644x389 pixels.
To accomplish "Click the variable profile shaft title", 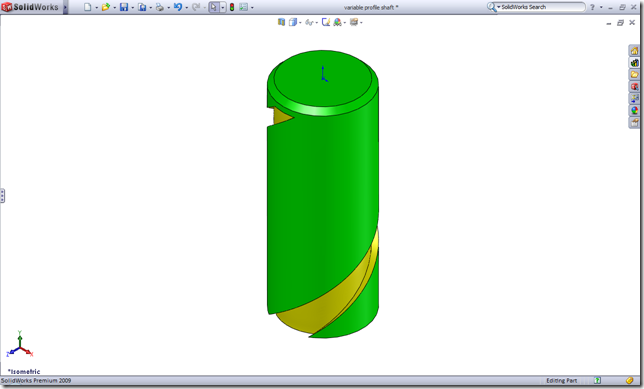I will pos(371,7).
